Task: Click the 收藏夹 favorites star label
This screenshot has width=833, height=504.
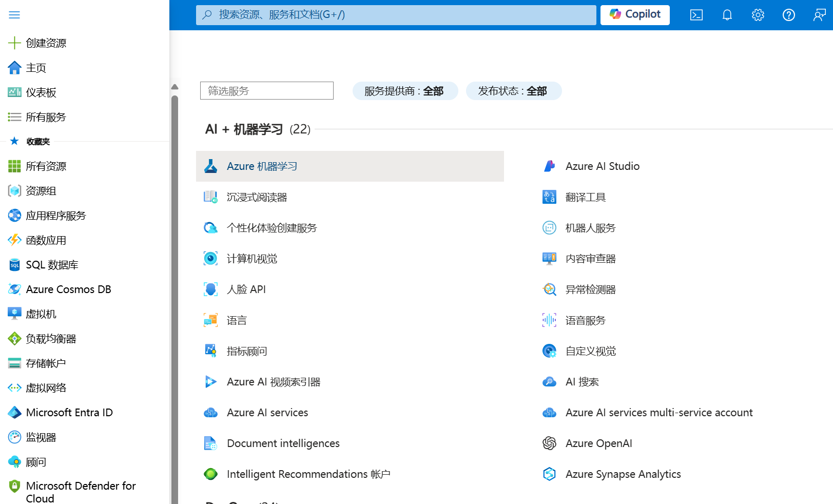Action: 38,142
